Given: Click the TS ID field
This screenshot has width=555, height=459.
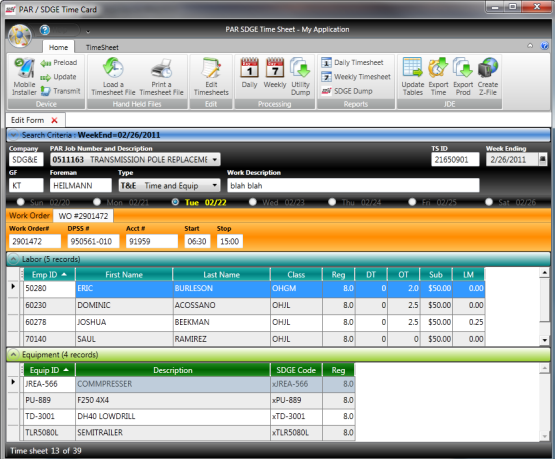Looking at the screenshot, I should pos(455,160).
